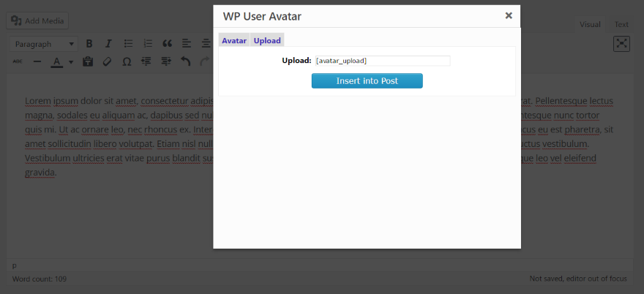Image resolution: width=644 pixels, height=294 pixels.
Task: Decrease the paragraph indent
Action: click(146, 61)
